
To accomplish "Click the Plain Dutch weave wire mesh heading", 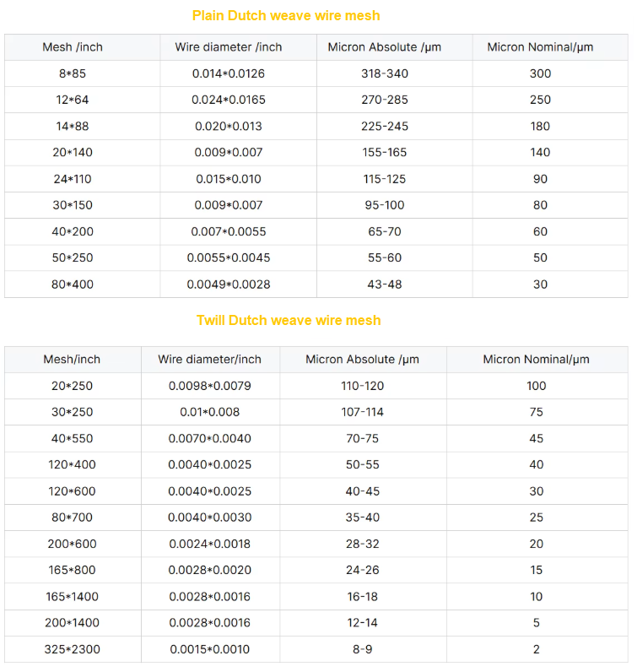I will tap(286, 16).
